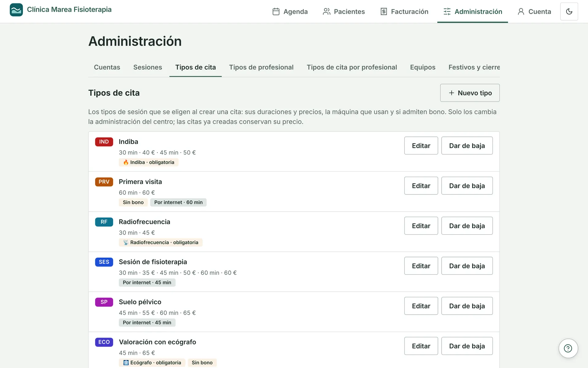Screen dimensions: 588x368
Task: Click the user icon beside Cuenta
Action: point(521,12)
